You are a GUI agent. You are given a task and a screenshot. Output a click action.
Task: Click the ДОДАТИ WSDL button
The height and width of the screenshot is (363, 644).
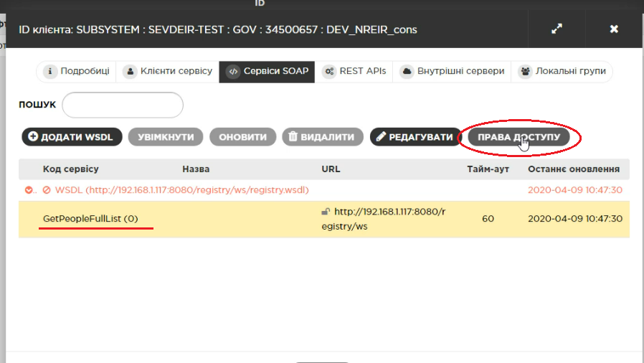pos(72,137)
